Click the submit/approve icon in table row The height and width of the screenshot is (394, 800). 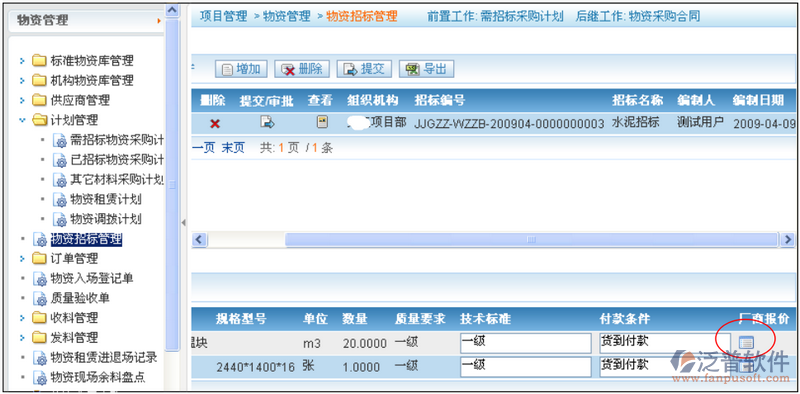[267, 122]
